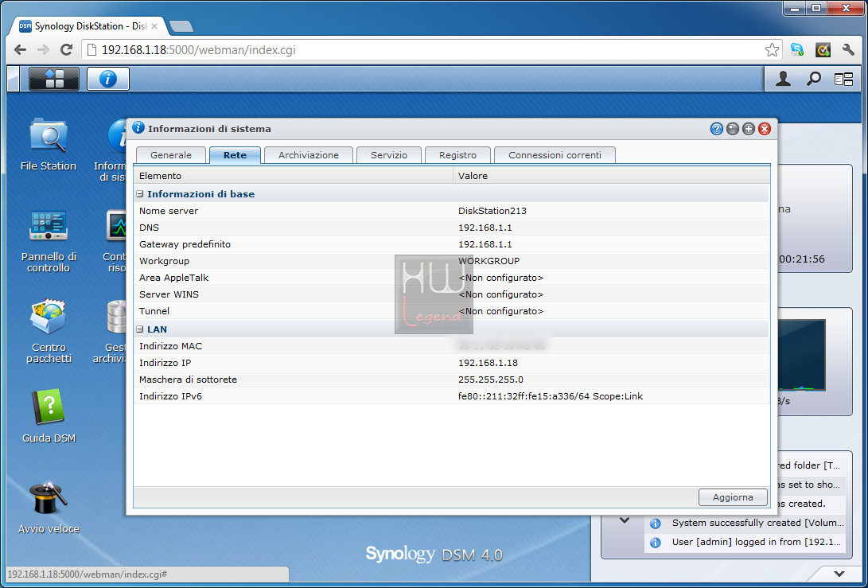Screen dimensions: 868x588
Task: Open the Chrome wrench menu
Action: click(848, 50)
